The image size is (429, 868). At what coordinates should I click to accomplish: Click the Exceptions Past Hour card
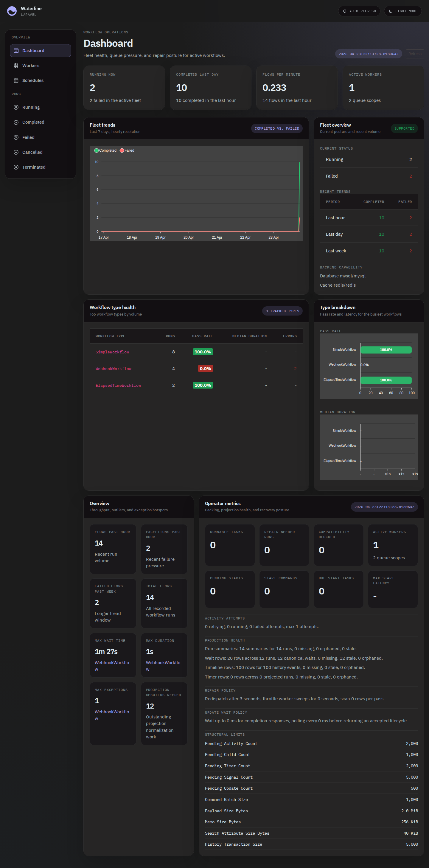coord(164,549)
